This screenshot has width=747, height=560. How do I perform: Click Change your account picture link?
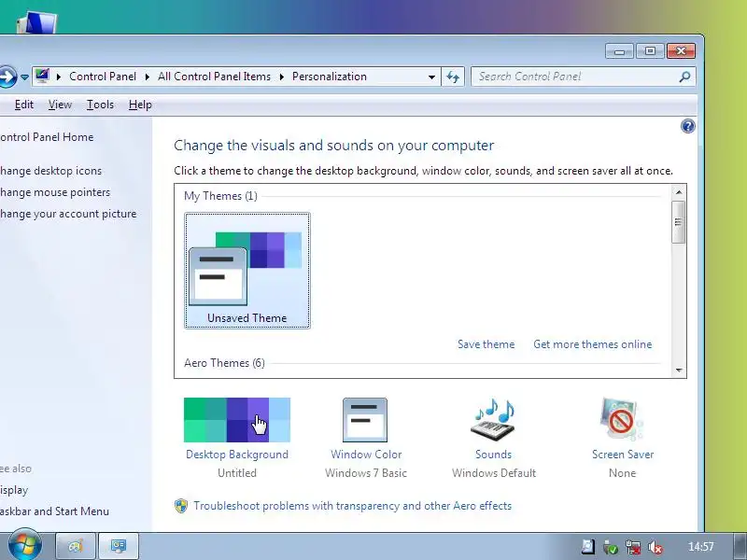pyautogui.click(x=68, y=214)
